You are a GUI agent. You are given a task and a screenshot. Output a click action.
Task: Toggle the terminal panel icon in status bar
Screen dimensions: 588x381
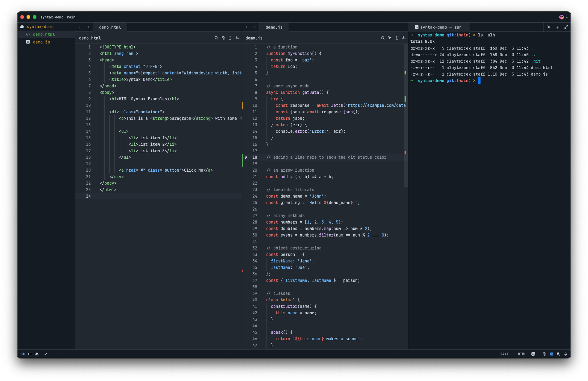[x=552, y=354]
